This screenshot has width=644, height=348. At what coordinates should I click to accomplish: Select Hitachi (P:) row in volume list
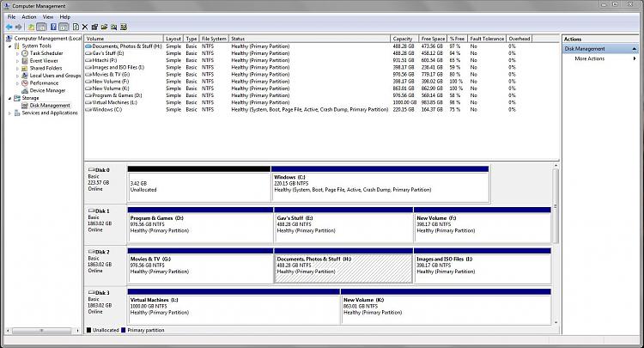[300, 60]
